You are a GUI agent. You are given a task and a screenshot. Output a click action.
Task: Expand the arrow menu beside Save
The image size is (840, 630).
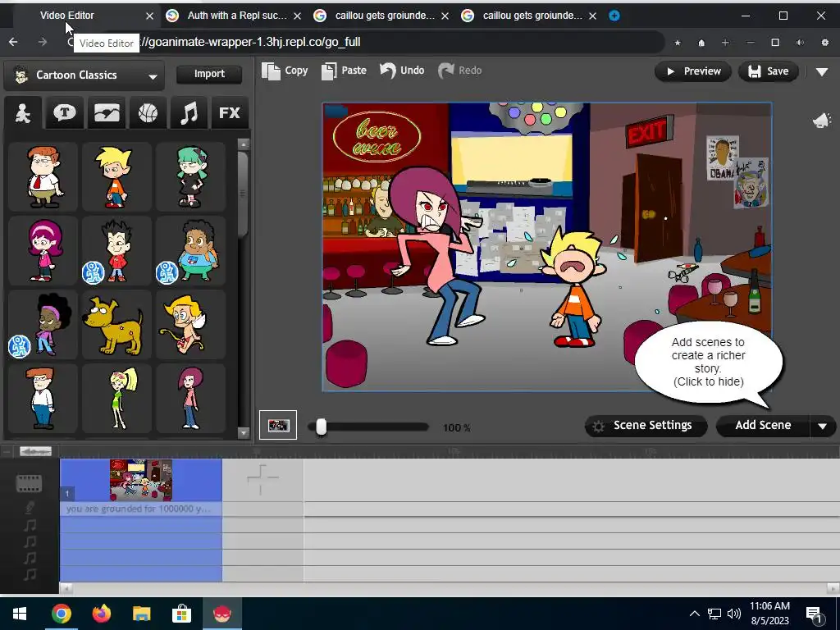point(822,72)
